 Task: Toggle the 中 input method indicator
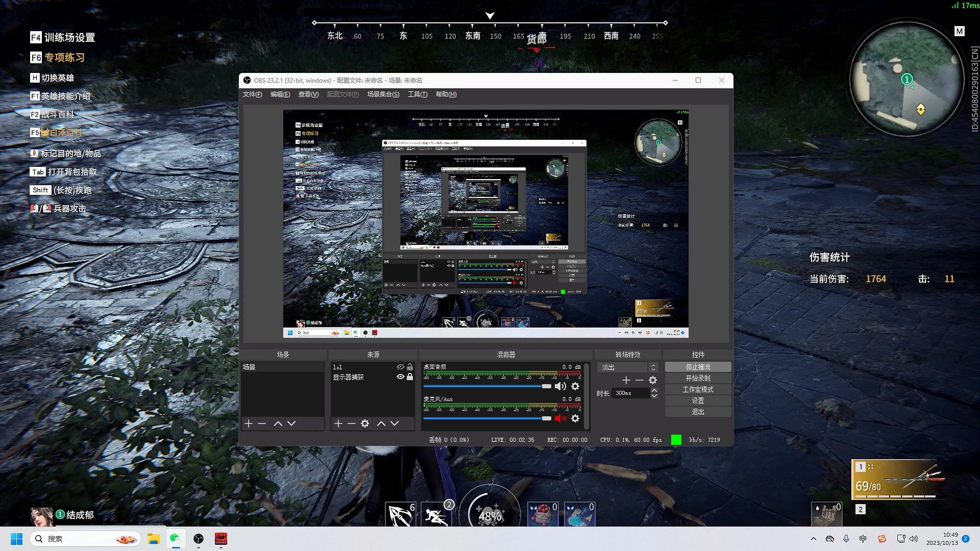click(x=863, y=539)
